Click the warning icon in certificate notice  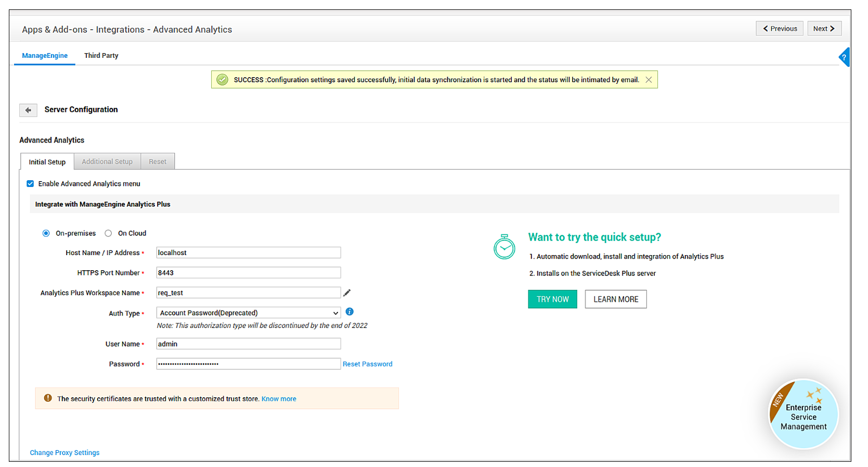coord(48,398)
